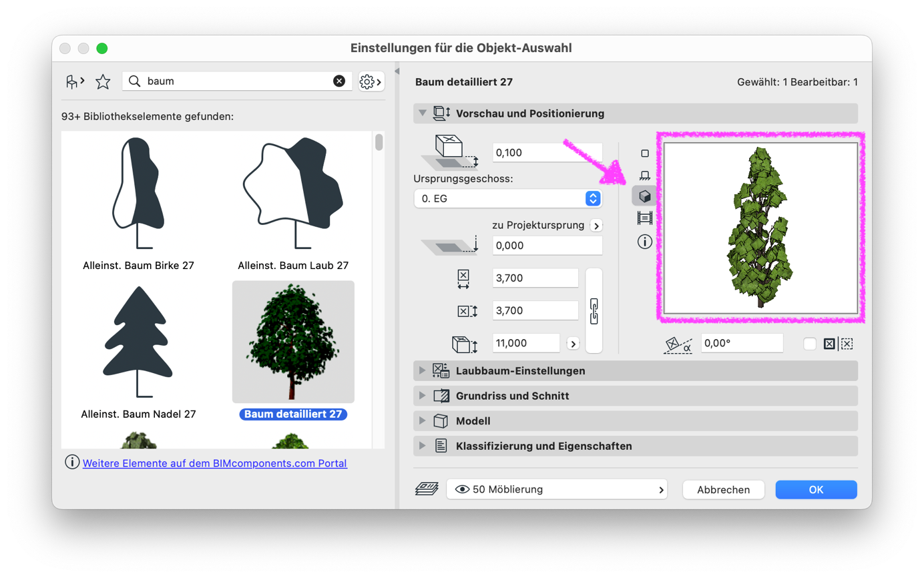Click the search field containing 'baum'
Image resolution: width=924 pixels, height=578 pixels.
pos(237,81)
